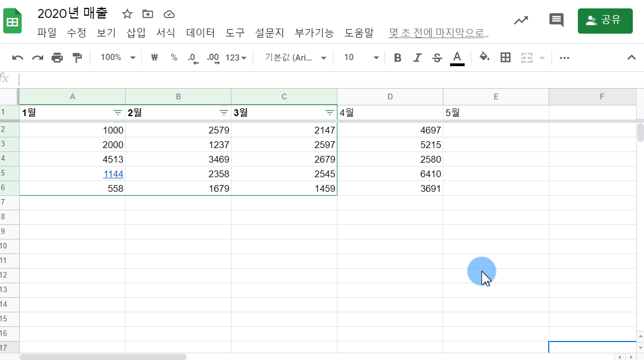Click the vertical scrollbar thumb
The width and height of the screenshot is (644, 360).
click(x=640, y=133)
